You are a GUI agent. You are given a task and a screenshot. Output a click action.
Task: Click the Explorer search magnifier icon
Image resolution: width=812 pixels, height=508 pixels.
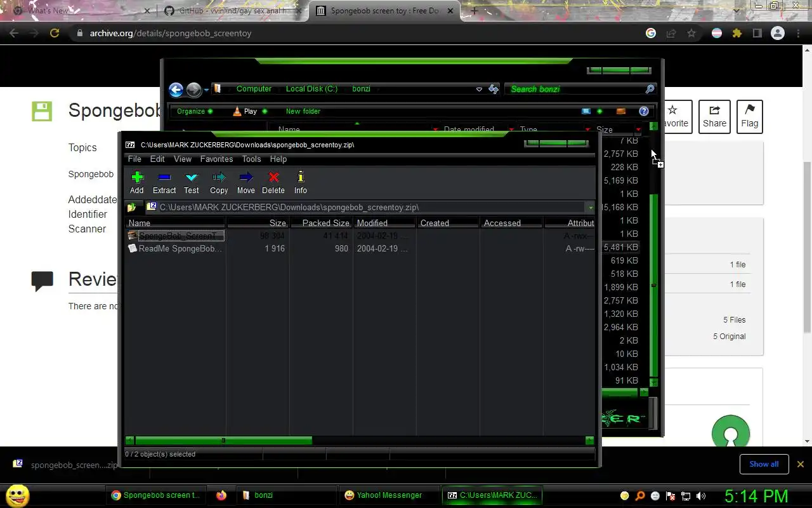pyautogui.click(x=650, y=89)
